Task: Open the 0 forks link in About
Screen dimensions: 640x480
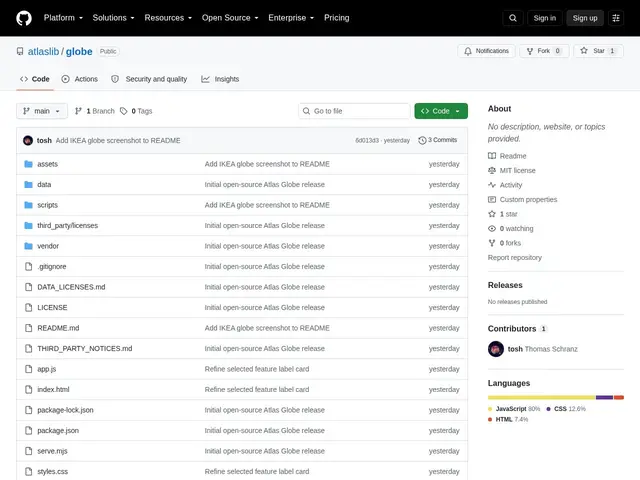Action: click(x=504, y=243)
